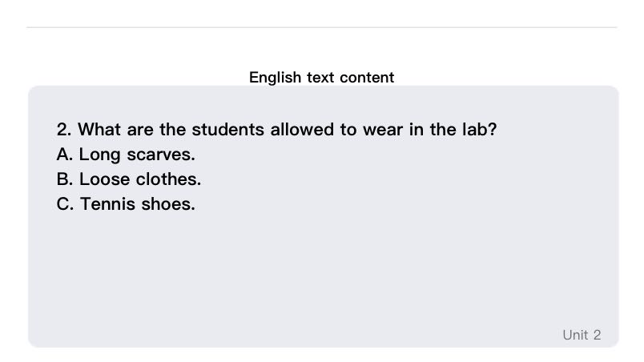Click the "Unit 2" label

581,335
